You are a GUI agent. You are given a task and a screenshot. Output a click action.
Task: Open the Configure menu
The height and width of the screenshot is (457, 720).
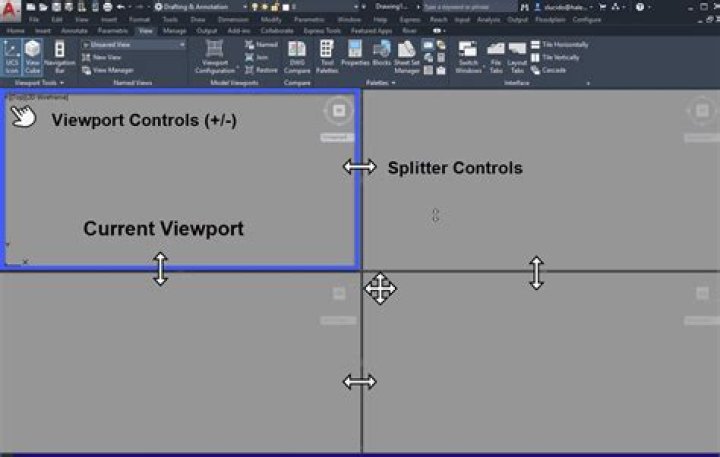pos(587,20)
